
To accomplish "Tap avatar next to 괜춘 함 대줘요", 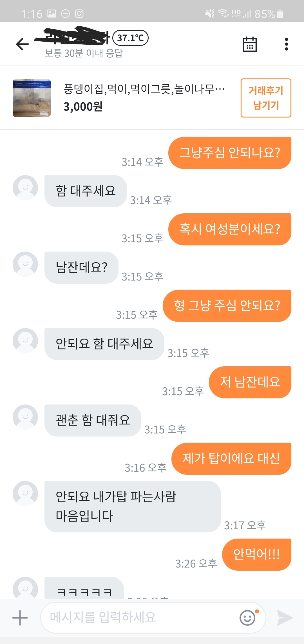I will pyautogui.click(x=25, y=417).
